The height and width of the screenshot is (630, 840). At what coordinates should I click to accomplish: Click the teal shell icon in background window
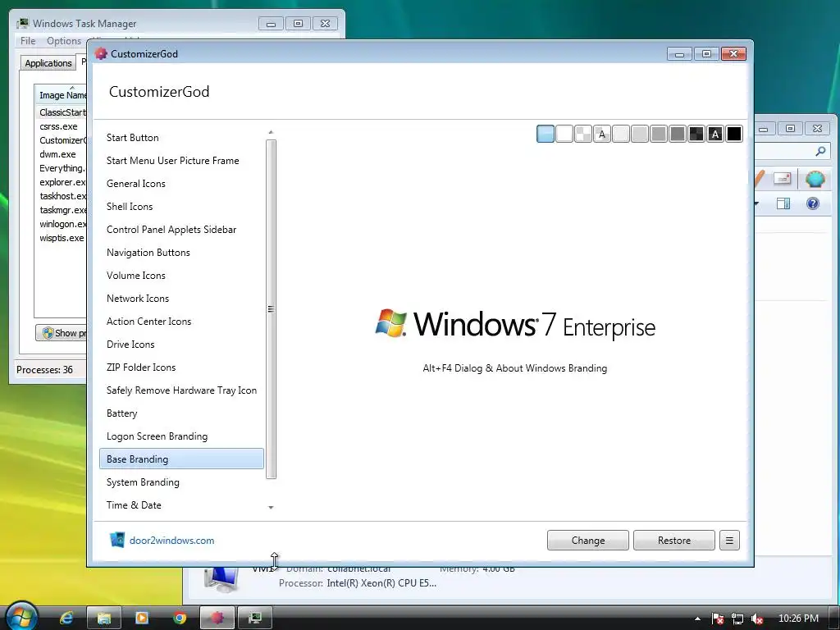click(x=815, y=178)
